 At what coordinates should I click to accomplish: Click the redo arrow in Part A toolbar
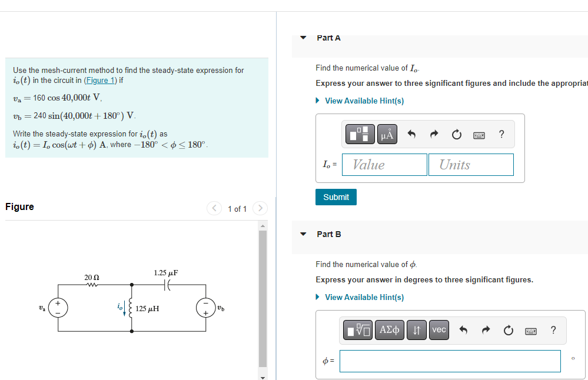tap(434, 134)
